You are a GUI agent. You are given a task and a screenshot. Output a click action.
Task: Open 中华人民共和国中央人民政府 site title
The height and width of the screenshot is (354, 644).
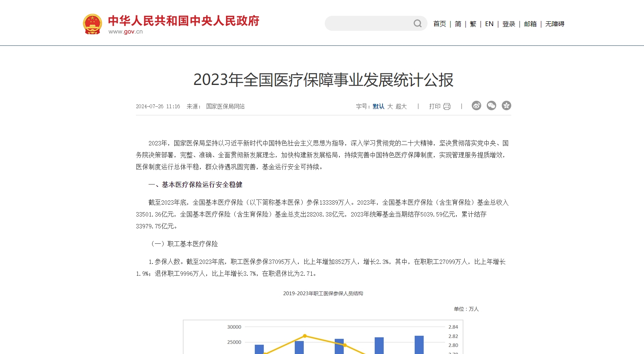click(x=184, y=21)
